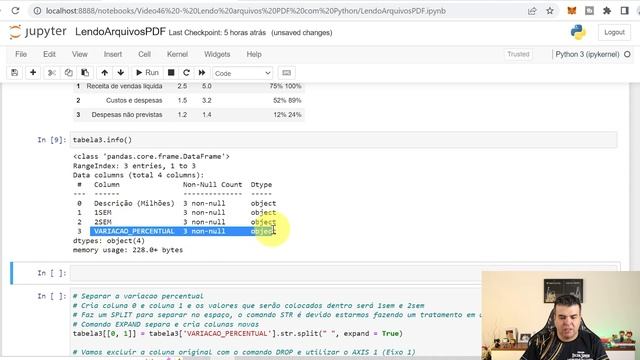Open the Help menu

pos(253,54)
